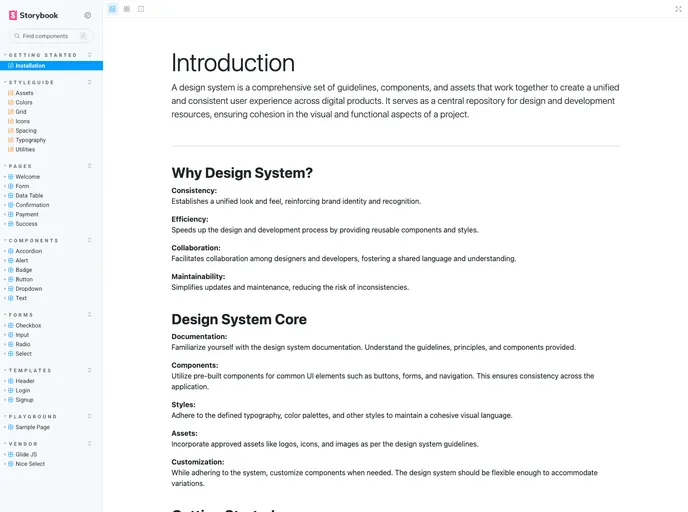Open the Colors styleguide doc
The width and height of the screenshot is (688, 512).
coord(24,102)
